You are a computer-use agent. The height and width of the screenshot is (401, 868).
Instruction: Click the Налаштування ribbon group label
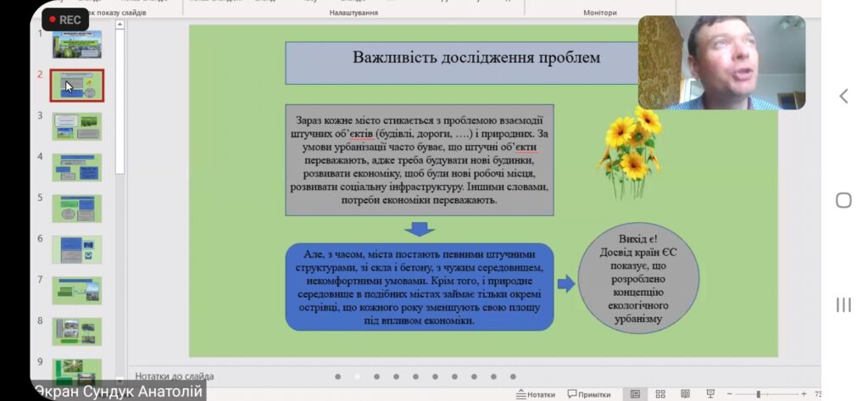click(353, 13)
